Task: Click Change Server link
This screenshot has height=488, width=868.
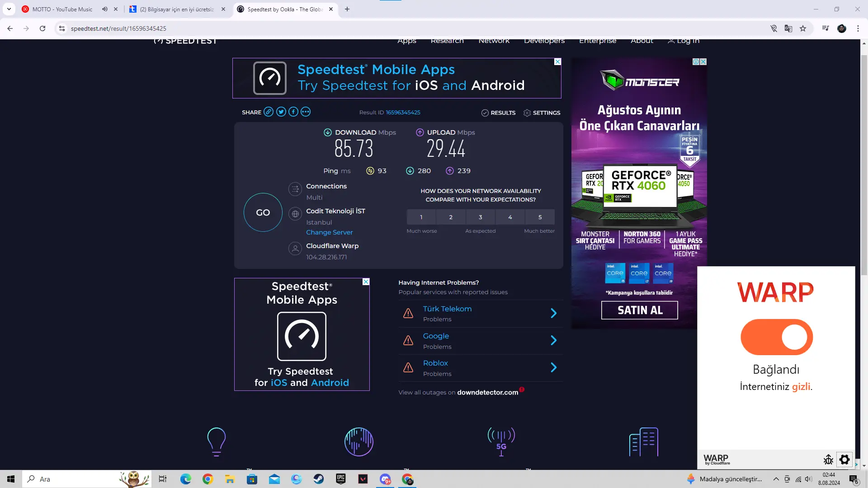Action: pos(330,232)
